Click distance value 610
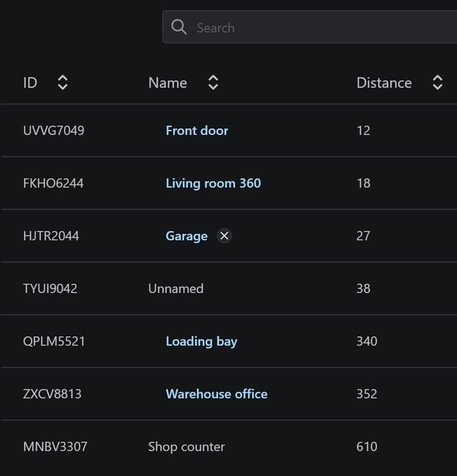 click(366, 447)
